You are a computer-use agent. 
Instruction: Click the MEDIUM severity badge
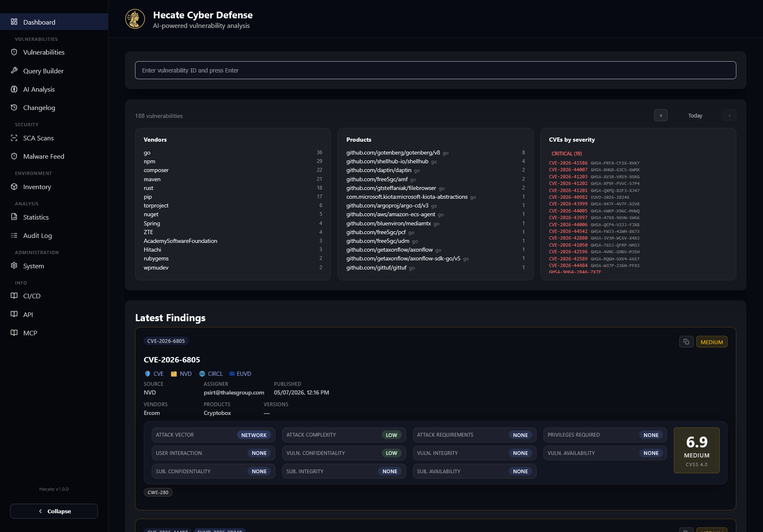[712, 342]
